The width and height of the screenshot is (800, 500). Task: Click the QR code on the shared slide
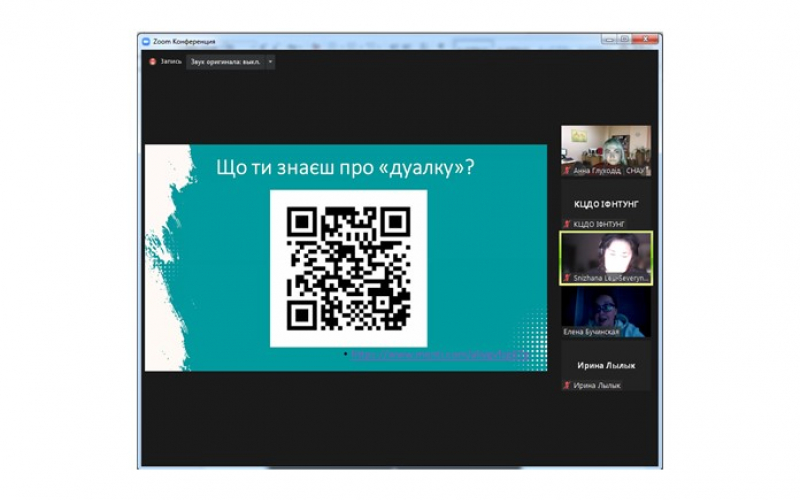348,268
